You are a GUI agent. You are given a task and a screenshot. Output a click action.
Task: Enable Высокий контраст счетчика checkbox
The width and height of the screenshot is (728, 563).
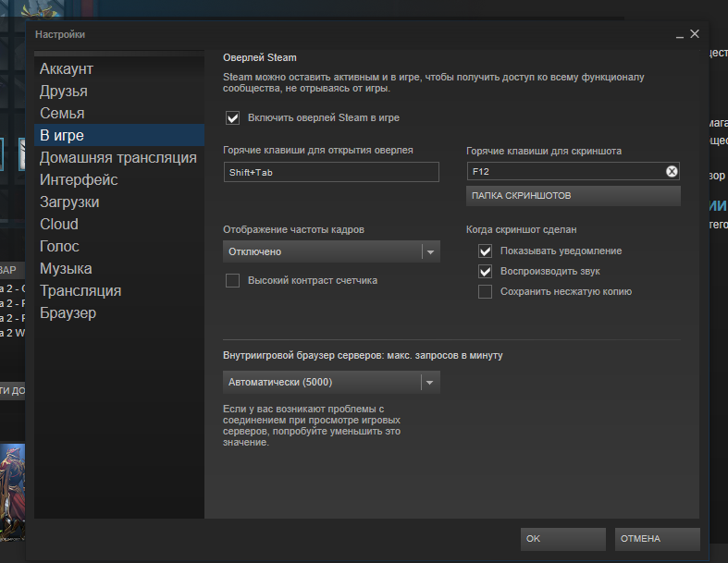pos(232,280)
